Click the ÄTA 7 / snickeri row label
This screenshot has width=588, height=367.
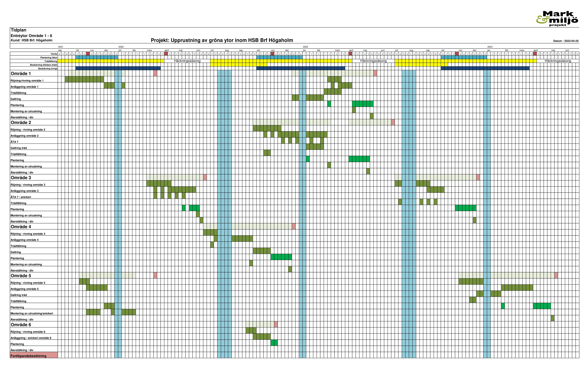(x=21, y=197)
